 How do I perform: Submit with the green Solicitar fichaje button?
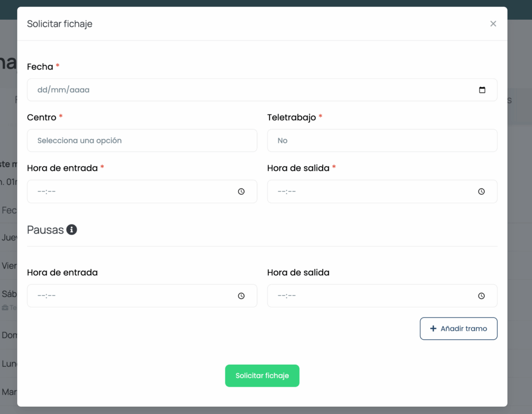(x=262, y=376)
